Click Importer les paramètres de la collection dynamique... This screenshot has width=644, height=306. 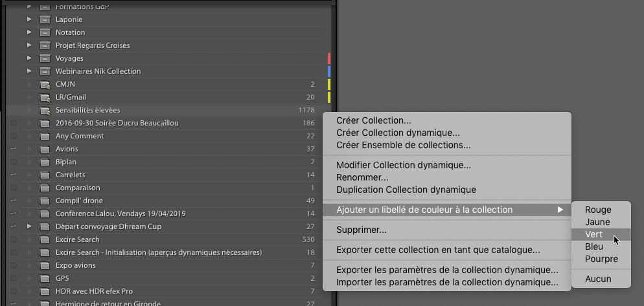point(447,283)
